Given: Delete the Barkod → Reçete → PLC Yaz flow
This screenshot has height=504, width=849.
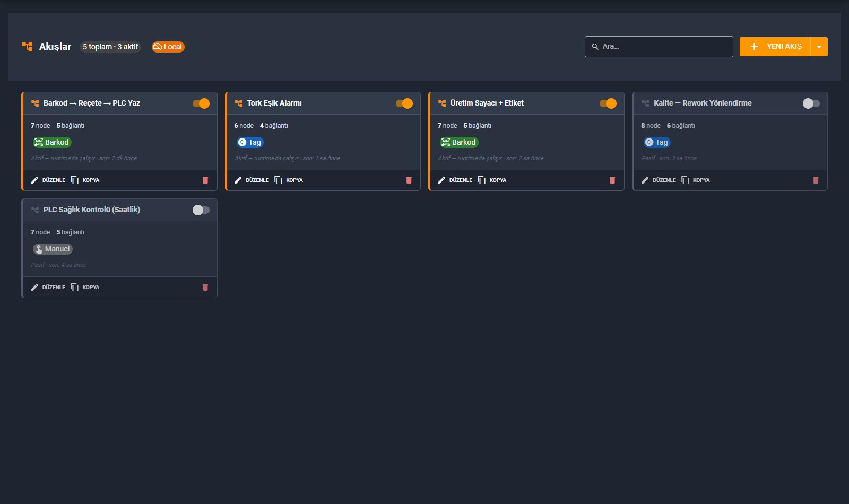Looking at the screenshot, I should point(205,180).
